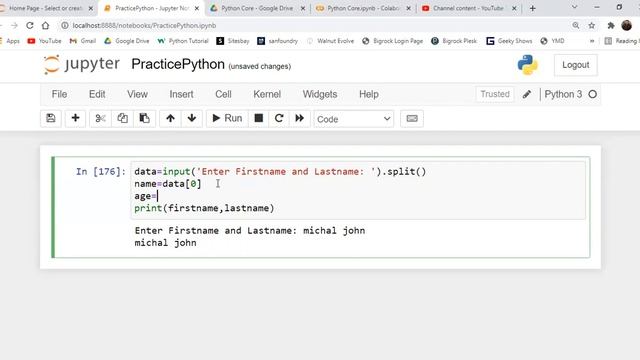Open the Walnut Evolve bookmark
Viewport: 640px width, 360px height.
(x=330, y=41)
